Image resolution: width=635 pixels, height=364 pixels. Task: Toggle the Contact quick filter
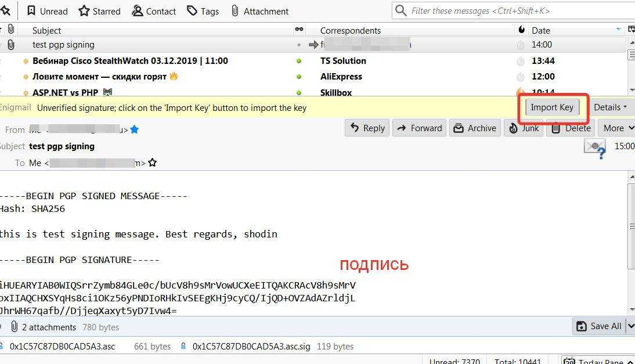tap(154, 11)
